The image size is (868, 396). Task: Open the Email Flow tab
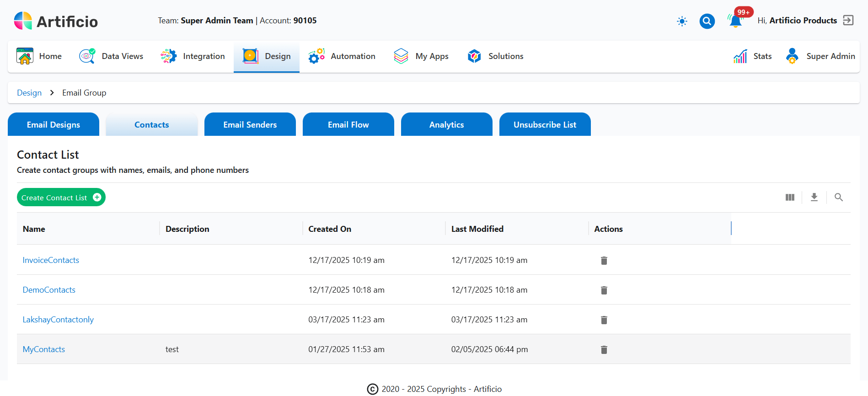tap(348, 124)
